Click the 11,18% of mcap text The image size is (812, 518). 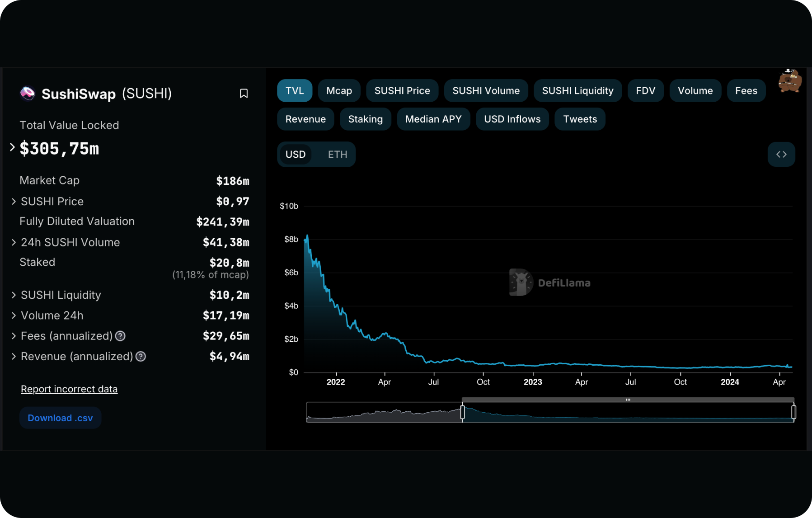pyautogui.click(x=211, y=275)
